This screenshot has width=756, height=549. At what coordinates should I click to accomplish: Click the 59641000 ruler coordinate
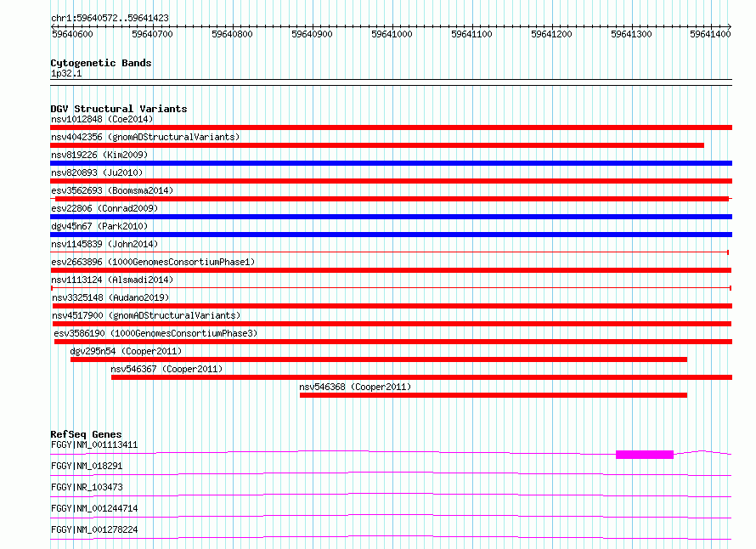(x=392, y=34)
